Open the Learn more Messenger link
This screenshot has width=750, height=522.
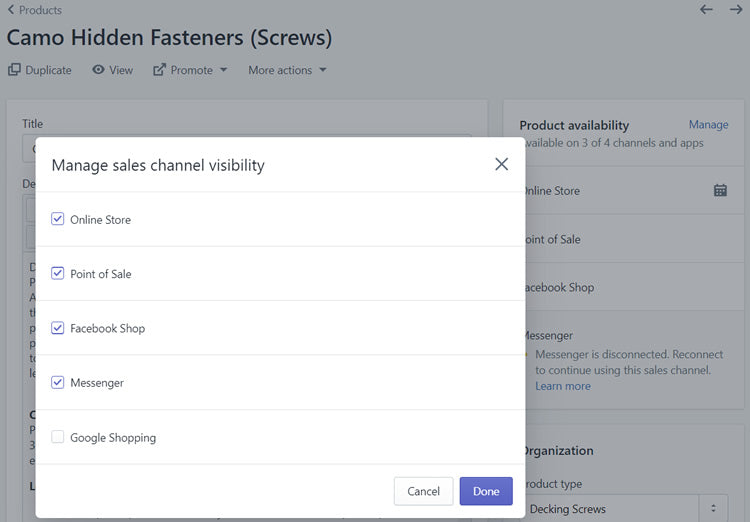[563, 386]
